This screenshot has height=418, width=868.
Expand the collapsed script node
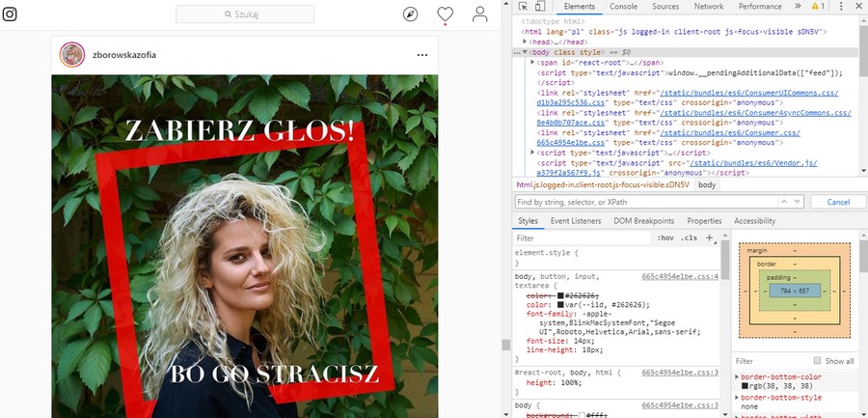click(x=532, y=153)
